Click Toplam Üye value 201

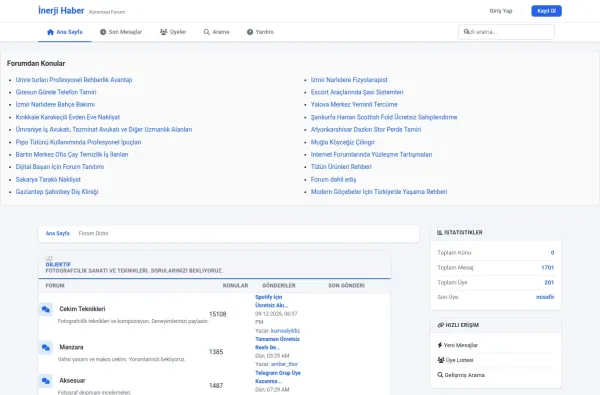click(x=549, y=282)
